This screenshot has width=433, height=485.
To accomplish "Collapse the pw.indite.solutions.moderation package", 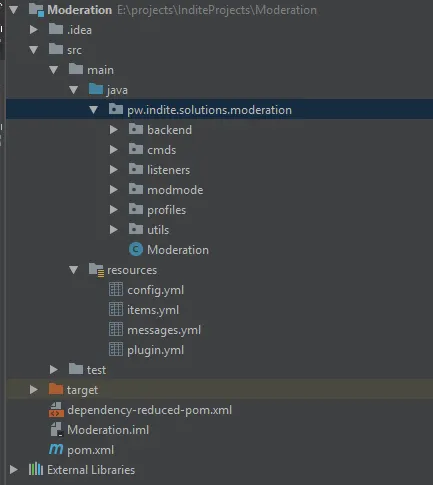I will 94,110.
